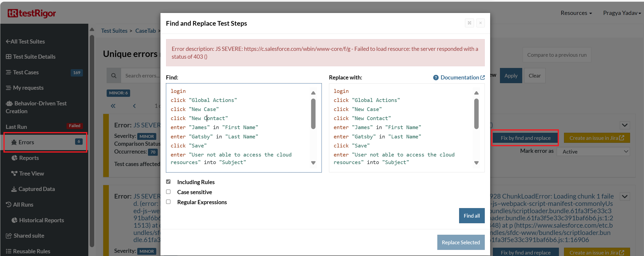Click the bug icon beside Errors
Screen dimensions: 644x256
(14, 142)
